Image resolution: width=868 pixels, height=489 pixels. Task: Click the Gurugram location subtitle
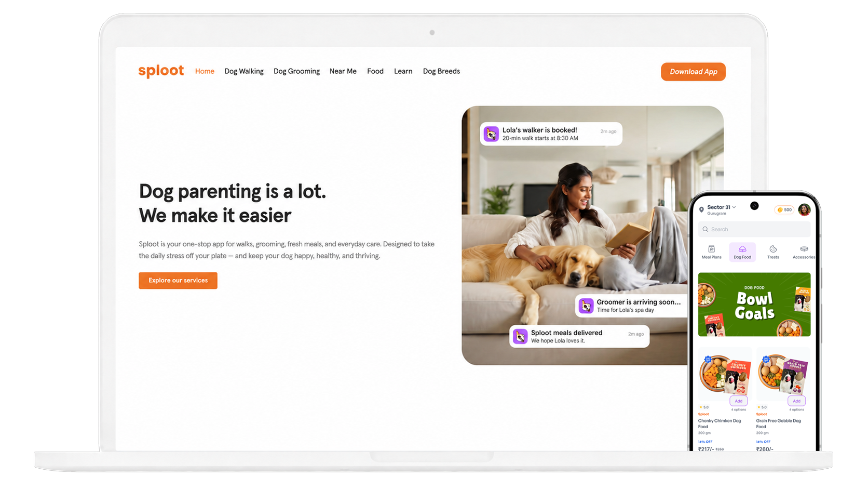pos(716,214)
